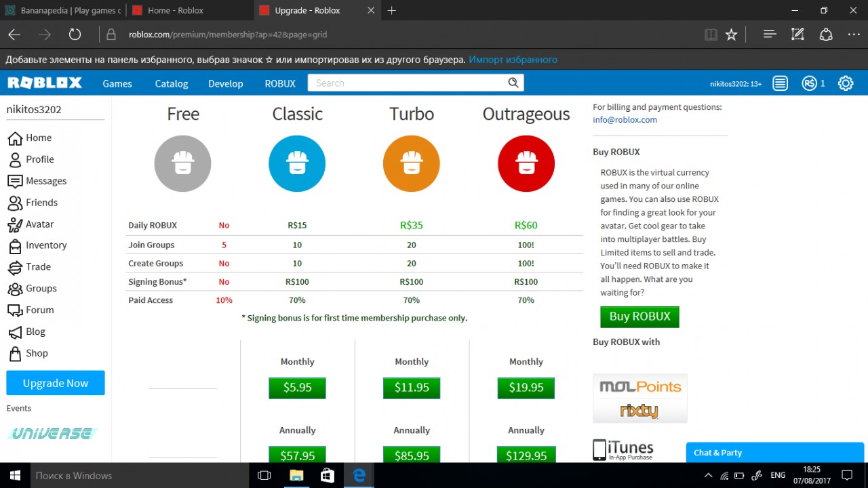The height and width of the screenshot is (488, 868).
Task: Open the Games menu in Roblox header
Action: pos(117,83)
